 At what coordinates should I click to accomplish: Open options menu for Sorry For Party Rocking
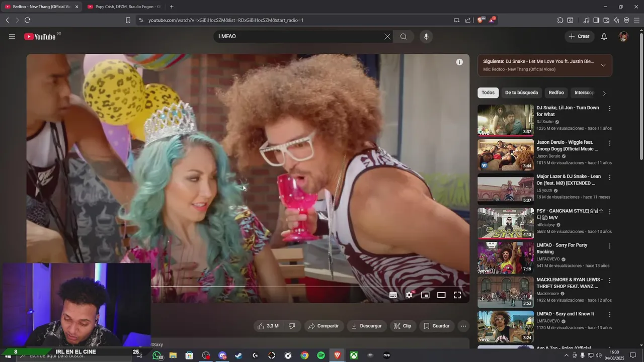(x=610, y=246)
